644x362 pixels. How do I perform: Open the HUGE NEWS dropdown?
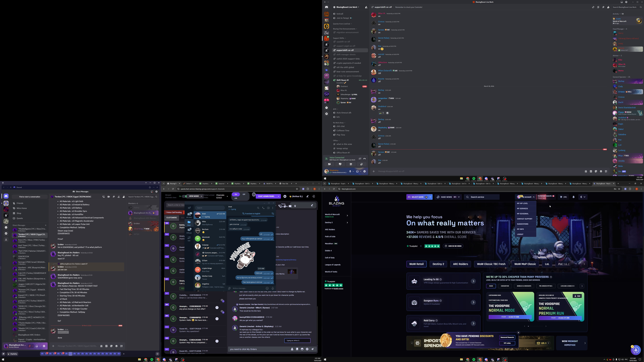pyautogui.click(x=449, y=197)
